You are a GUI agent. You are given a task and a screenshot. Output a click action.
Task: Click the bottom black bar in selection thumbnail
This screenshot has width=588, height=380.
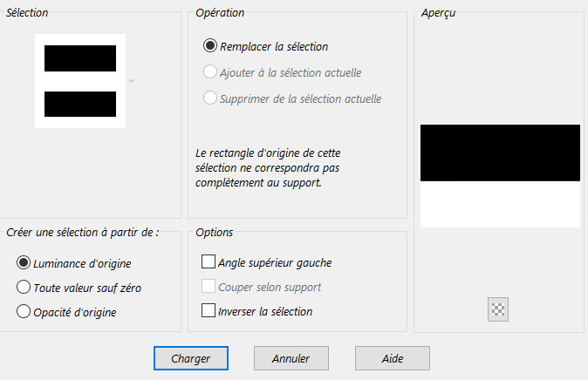(x=80, y=104)
